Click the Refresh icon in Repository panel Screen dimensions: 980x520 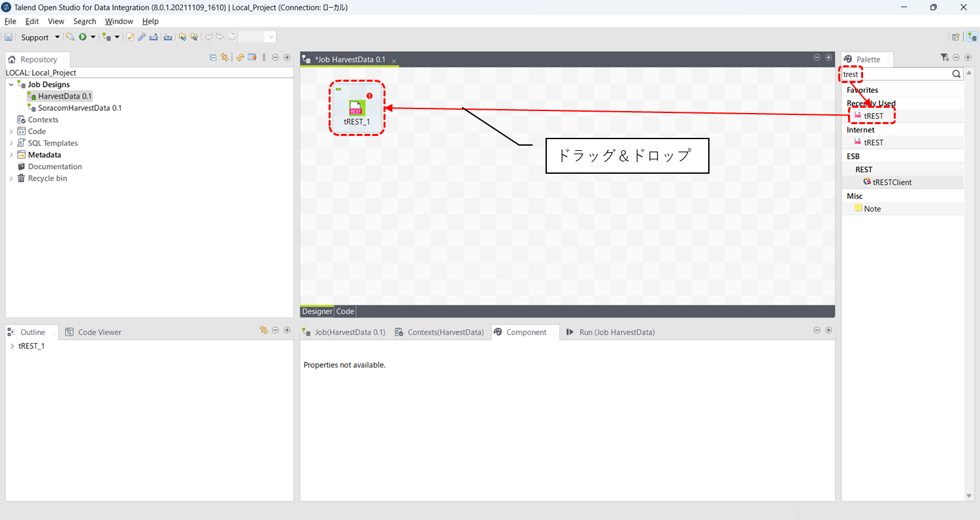tap(240, 57)
